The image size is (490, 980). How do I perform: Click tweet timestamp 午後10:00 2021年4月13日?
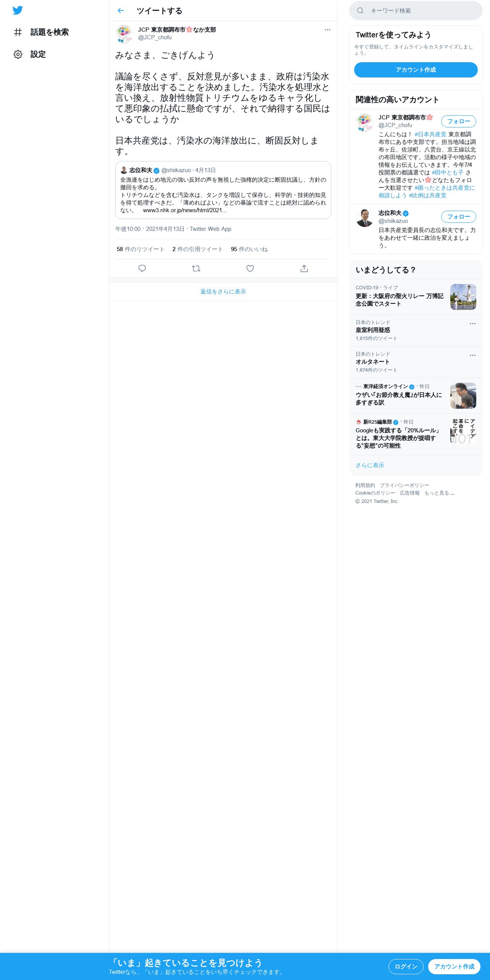tap(150, 229)
